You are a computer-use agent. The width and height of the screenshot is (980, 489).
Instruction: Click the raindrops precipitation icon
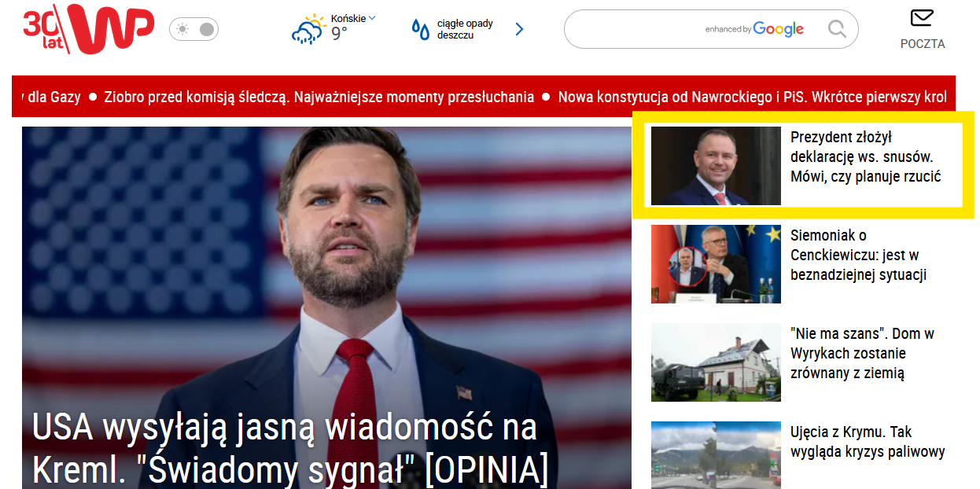click(421, 29)
